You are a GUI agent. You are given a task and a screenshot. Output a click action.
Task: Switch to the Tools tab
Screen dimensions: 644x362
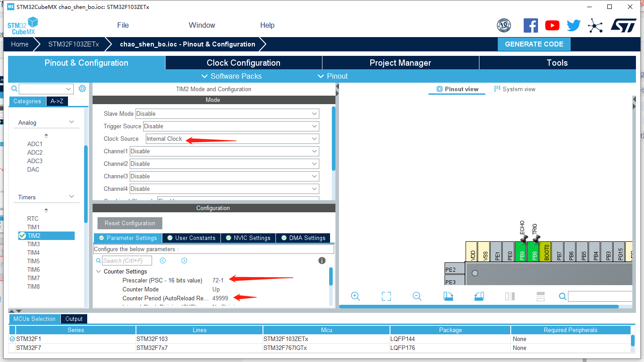tap(557, 63)
